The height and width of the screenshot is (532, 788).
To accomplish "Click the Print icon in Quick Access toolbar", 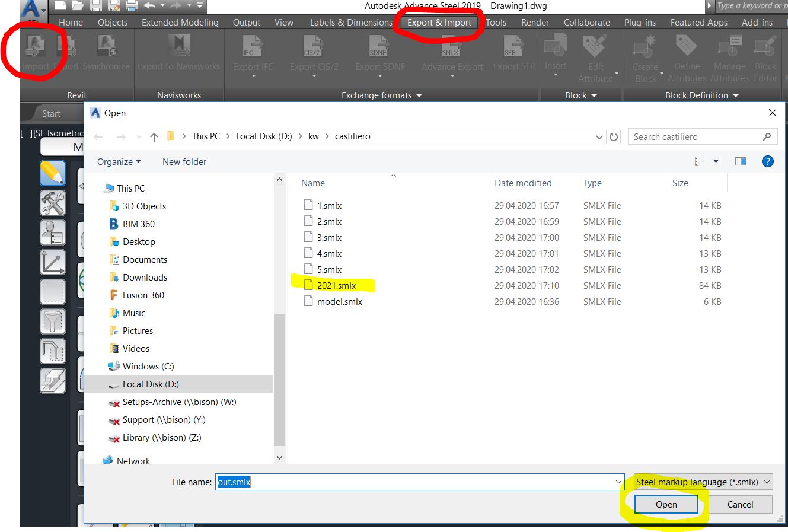I will point(131,6).
